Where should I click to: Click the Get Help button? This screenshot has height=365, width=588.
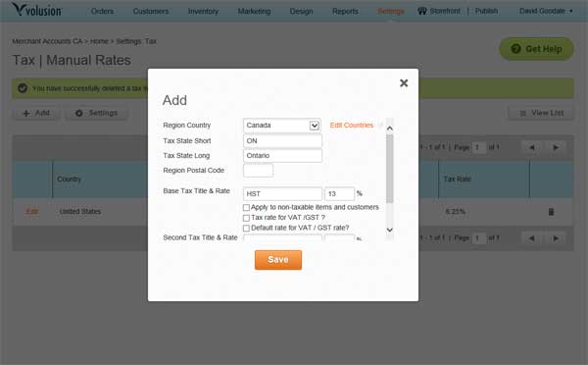(x=536, y=49)
